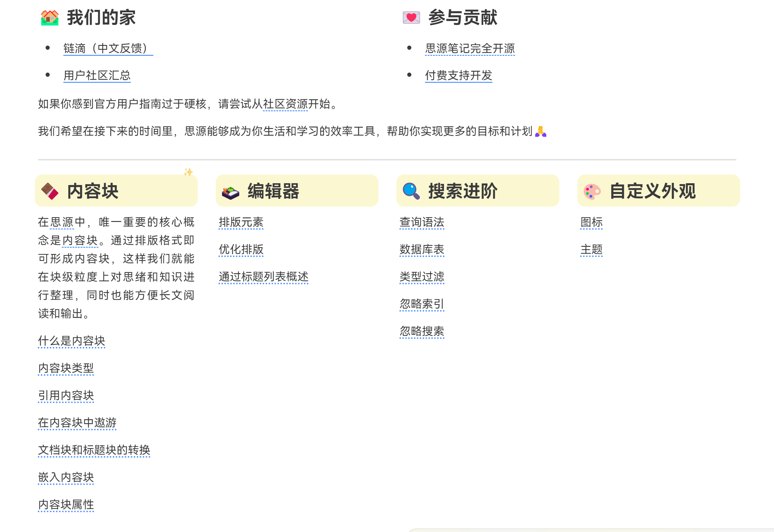Click the chocolate bar icon beside 内容块

point(50,191)
